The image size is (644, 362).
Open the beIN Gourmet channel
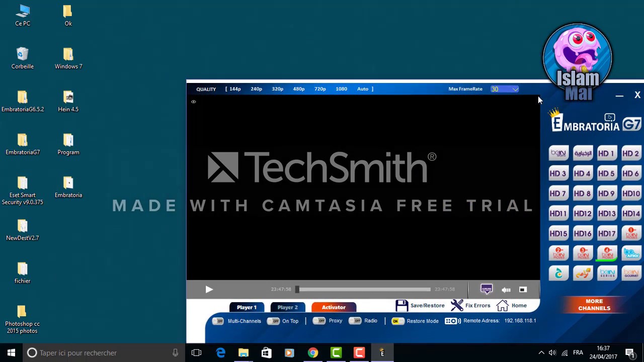pyautogui.click(x=631, y=274)
